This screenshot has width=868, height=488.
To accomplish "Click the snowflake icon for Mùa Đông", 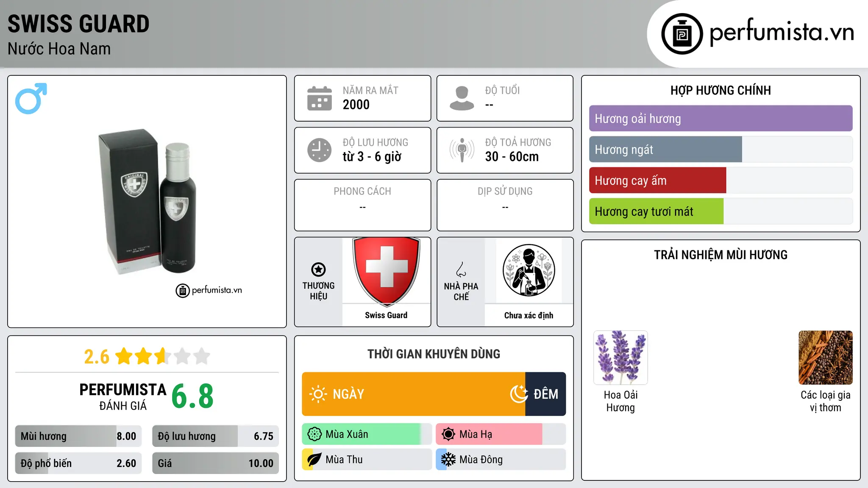I will pos(448,460).
